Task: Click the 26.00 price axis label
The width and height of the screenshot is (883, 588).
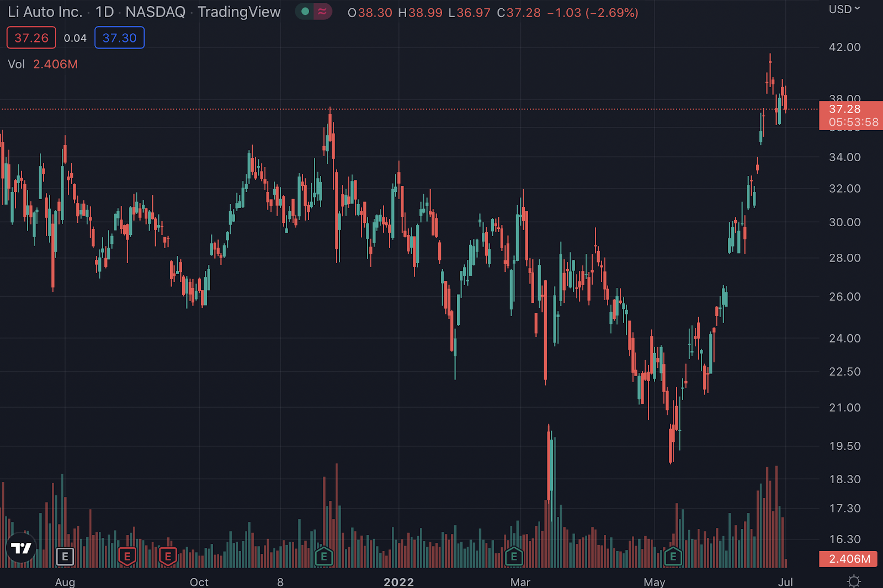Action: (x=844, y=297)
